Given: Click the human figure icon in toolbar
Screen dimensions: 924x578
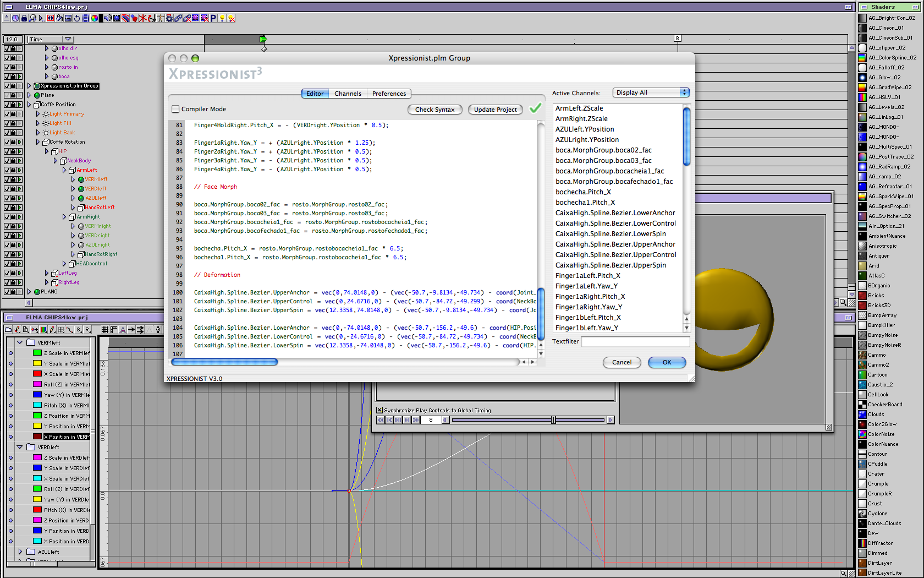Looking at the screenshot, I should point(160,18).
